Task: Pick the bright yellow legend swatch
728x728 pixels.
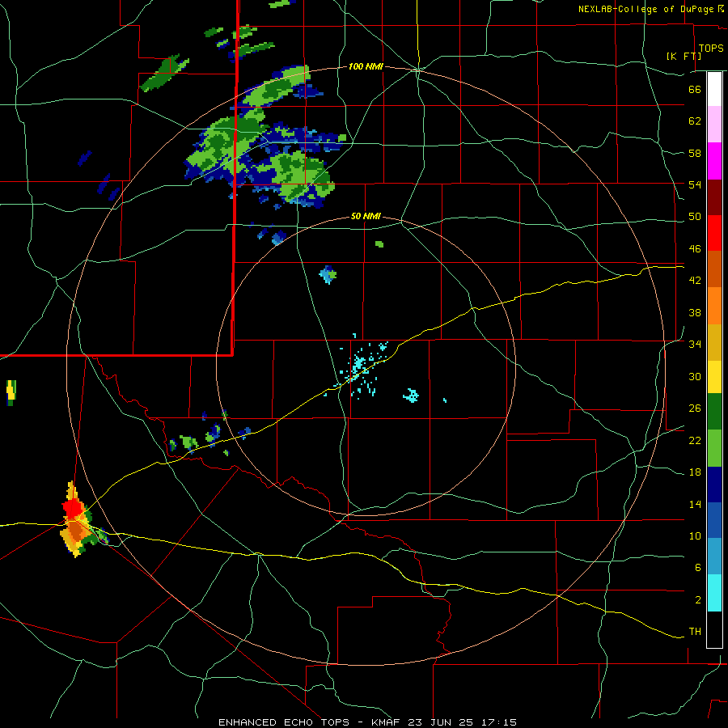Action: point(714,377)
